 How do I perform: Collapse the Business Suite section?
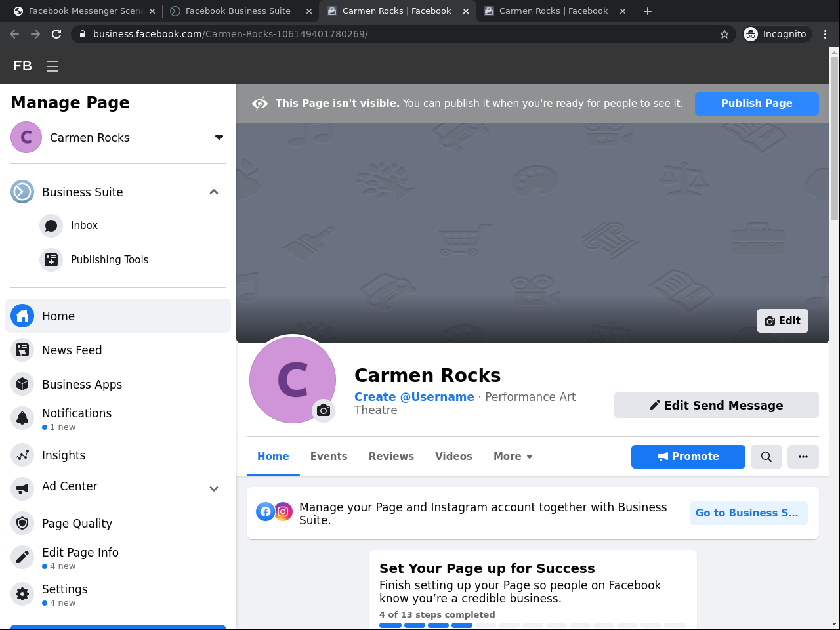click(214, 192)
